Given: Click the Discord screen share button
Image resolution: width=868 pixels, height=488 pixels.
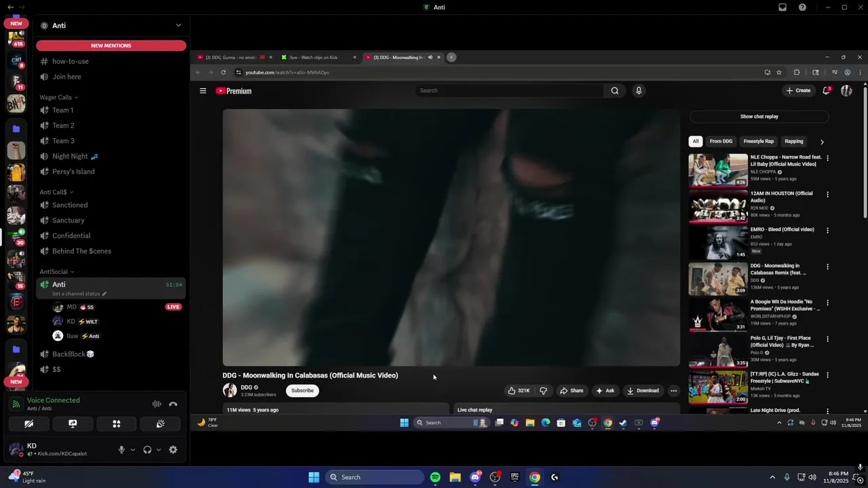Looking at the screenshot, I should click(73, 424).
